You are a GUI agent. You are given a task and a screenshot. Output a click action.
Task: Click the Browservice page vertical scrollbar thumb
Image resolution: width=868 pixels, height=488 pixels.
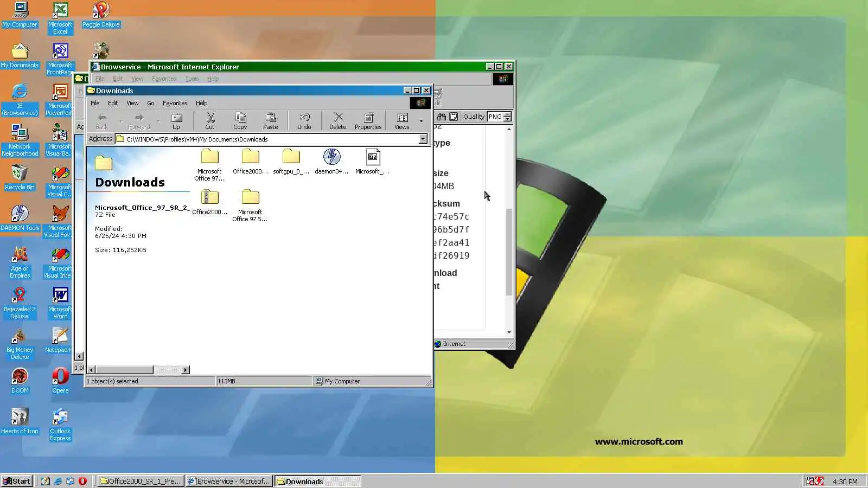[509, 252]
